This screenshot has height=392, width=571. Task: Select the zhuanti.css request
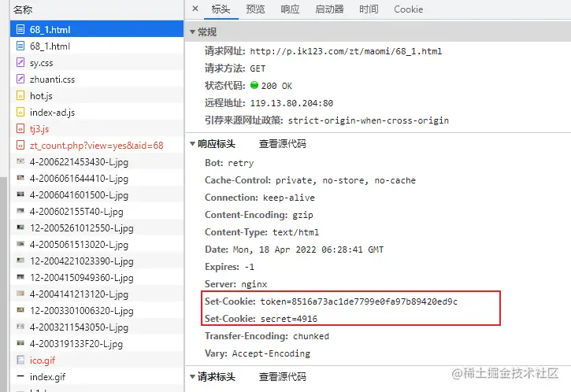[x=97, y=79]
